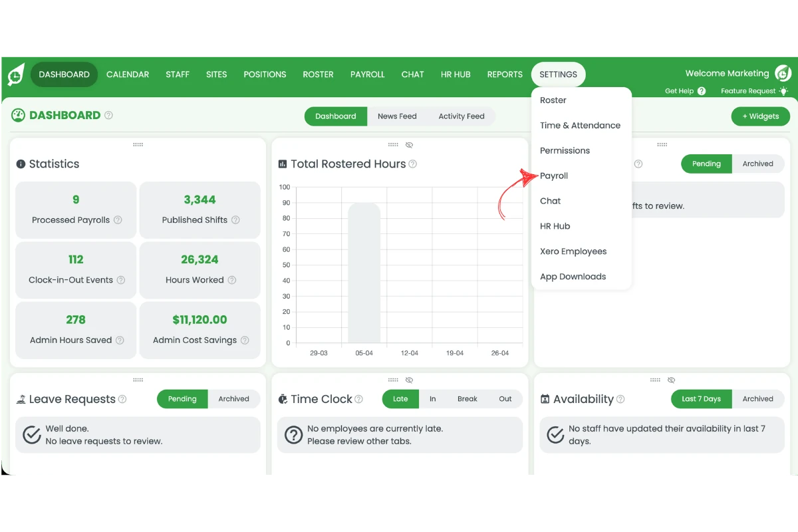
Task: Switch to the News Feed tab
Action: pyautogui.click(x=397, y=116)
